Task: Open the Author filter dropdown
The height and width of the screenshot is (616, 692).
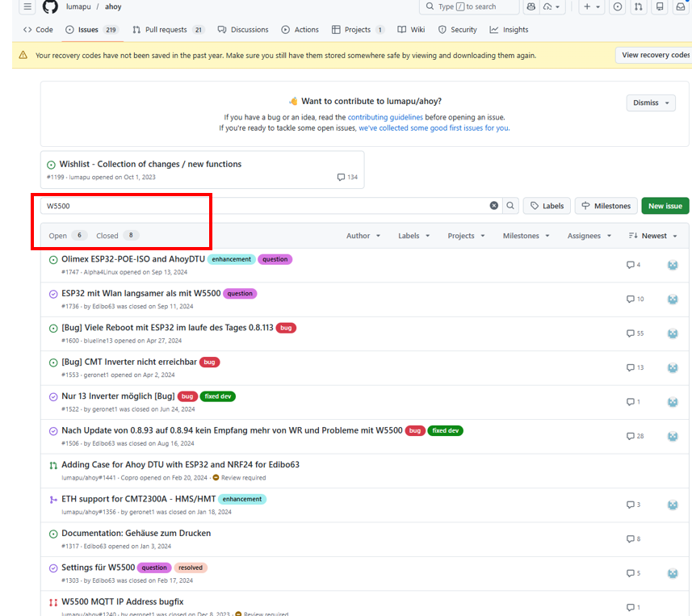Action: click(x=363, y=236)
